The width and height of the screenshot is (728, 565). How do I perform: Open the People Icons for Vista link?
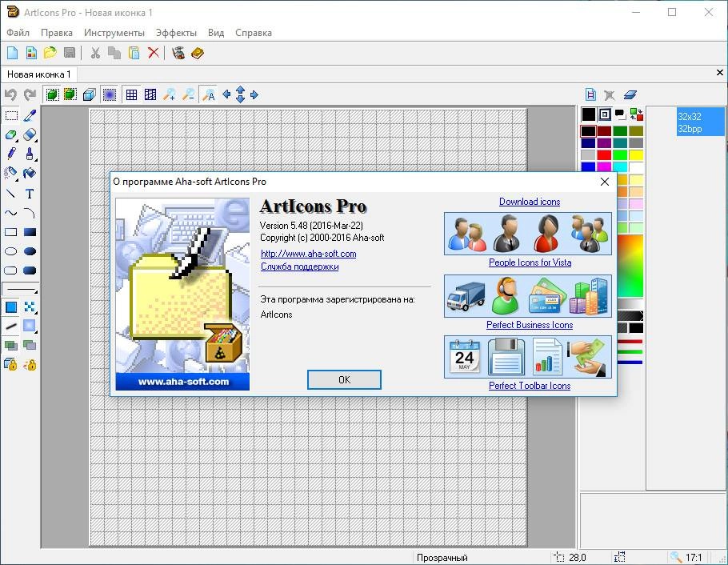tap(530, 262)
